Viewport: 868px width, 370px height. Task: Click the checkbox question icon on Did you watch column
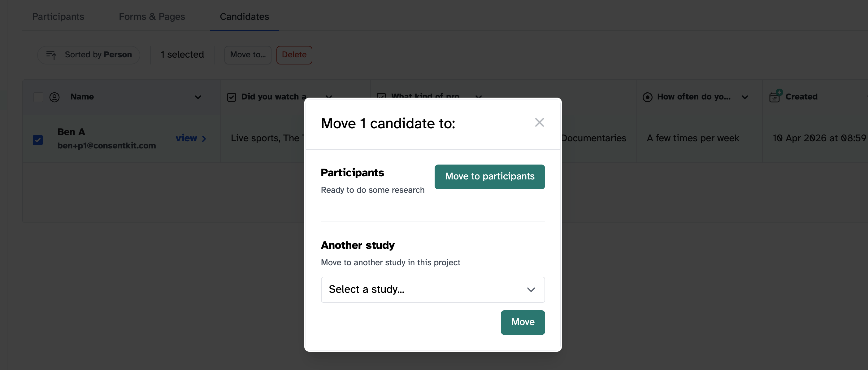(x=231, y=97)
